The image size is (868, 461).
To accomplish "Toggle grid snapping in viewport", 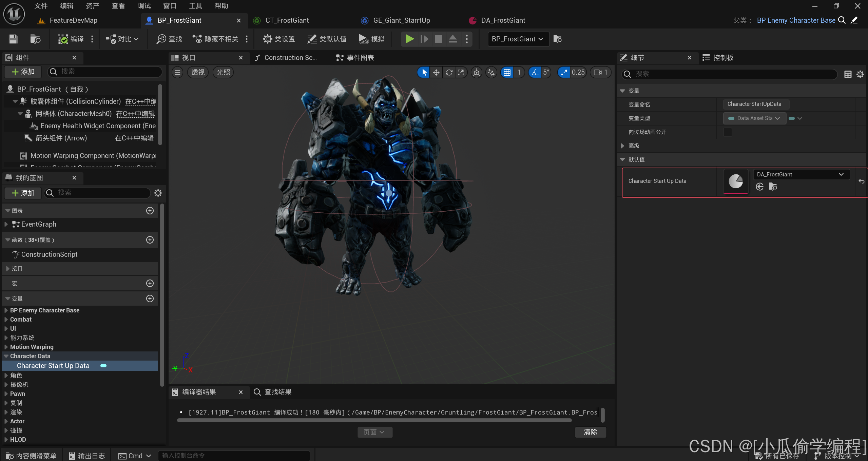I will coord(507,72).
